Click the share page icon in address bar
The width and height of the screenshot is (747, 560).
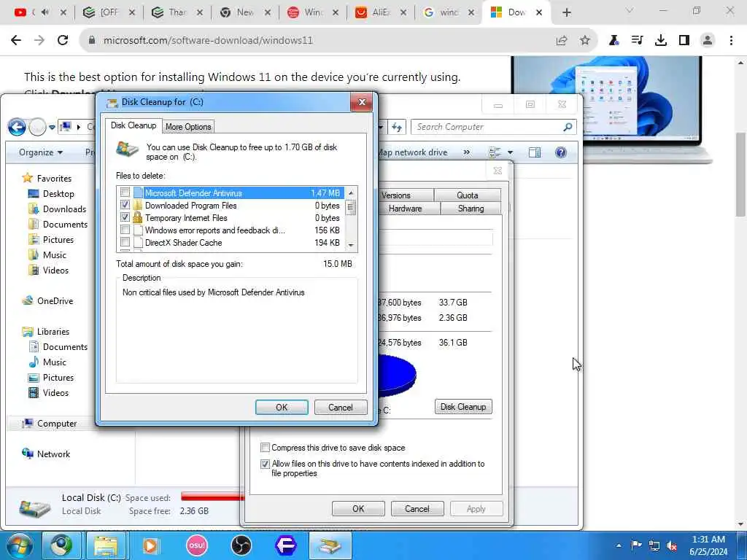[x=562, y=41]
